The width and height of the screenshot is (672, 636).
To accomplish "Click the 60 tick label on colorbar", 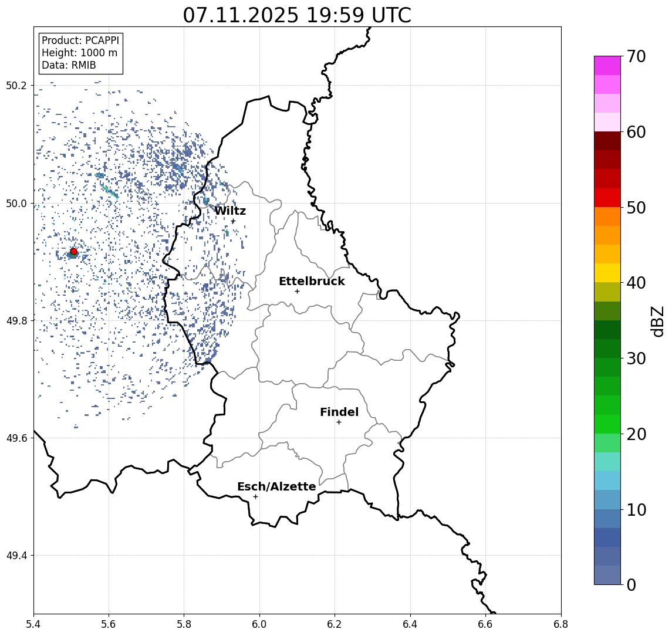I will coord(636,132).
